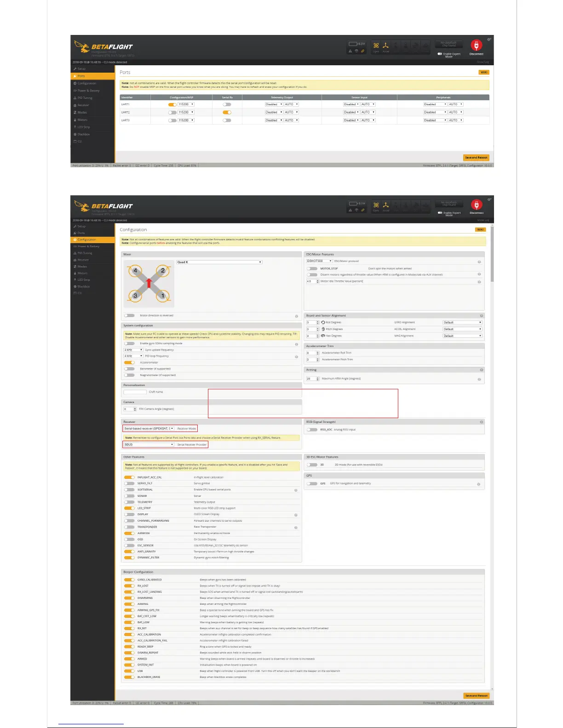Screen dimensions: 563x728
Task: Open the Gyro update frequency dropdown
Action: coord(133,350)
